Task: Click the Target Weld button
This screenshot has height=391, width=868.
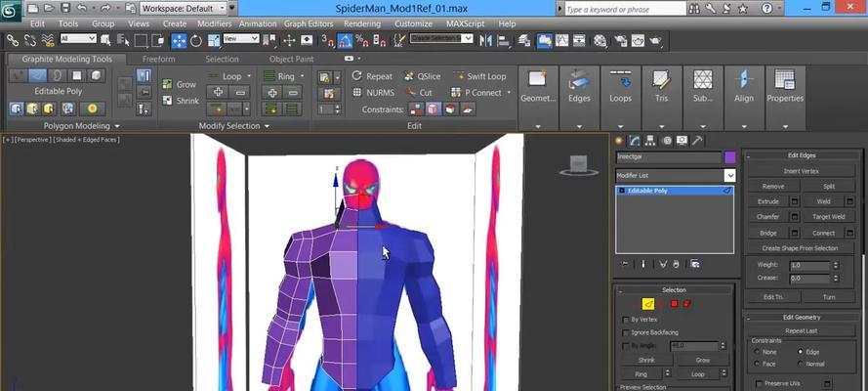Action: [x=829, y=217]
